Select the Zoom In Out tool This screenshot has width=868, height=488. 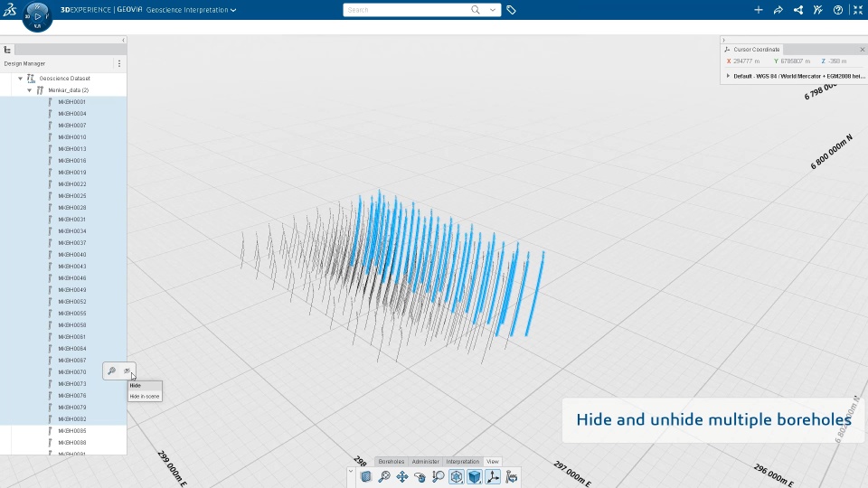click(438, 476)
